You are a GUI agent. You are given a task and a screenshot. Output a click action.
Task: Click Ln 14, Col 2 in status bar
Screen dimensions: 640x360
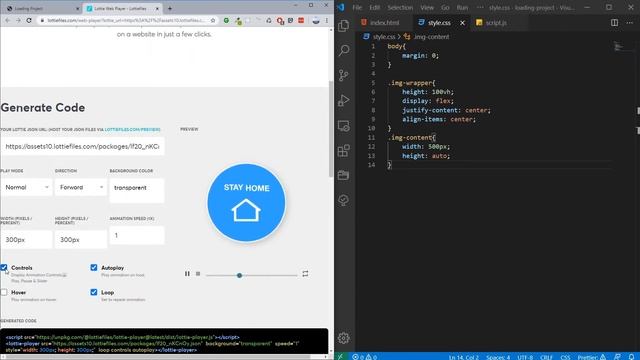click(464, 357)
